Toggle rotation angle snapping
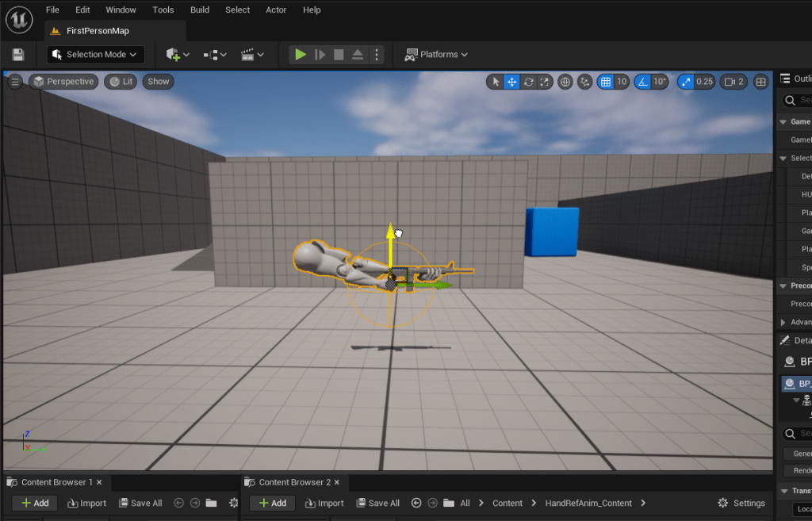This screenshot has height=521, width=812. [642, 82]
